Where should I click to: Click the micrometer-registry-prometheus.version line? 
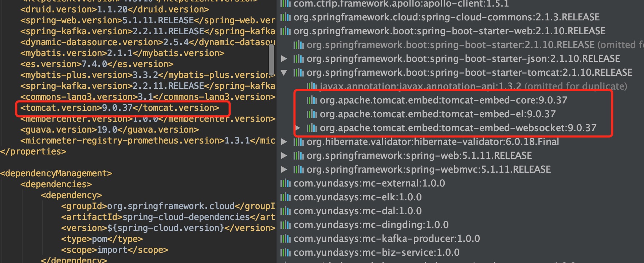[x=148, y=141]
